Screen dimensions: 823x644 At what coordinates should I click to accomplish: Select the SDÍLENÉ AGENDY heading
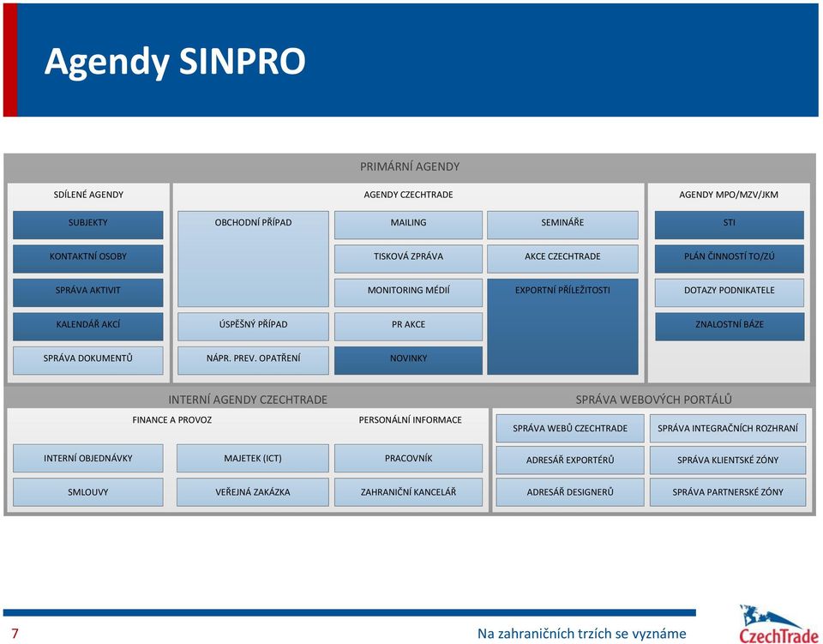88,195
